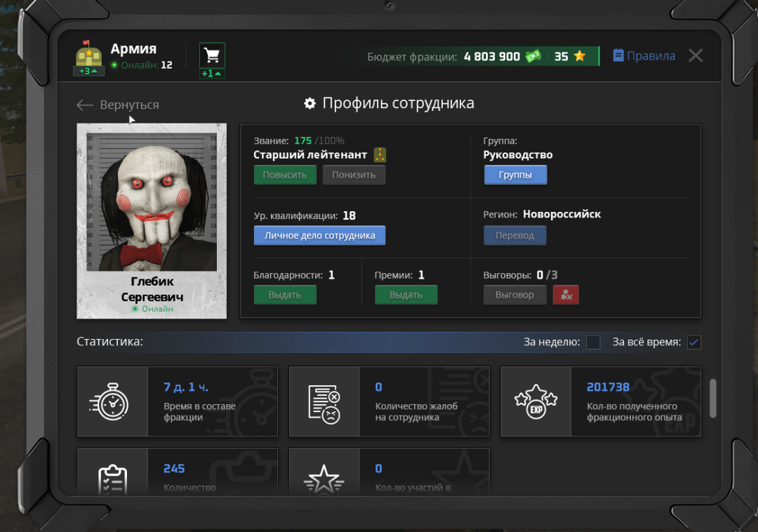Click the region name Новороссийск
The width and height of the screenshot is (758, 532).
click(561, 214)
